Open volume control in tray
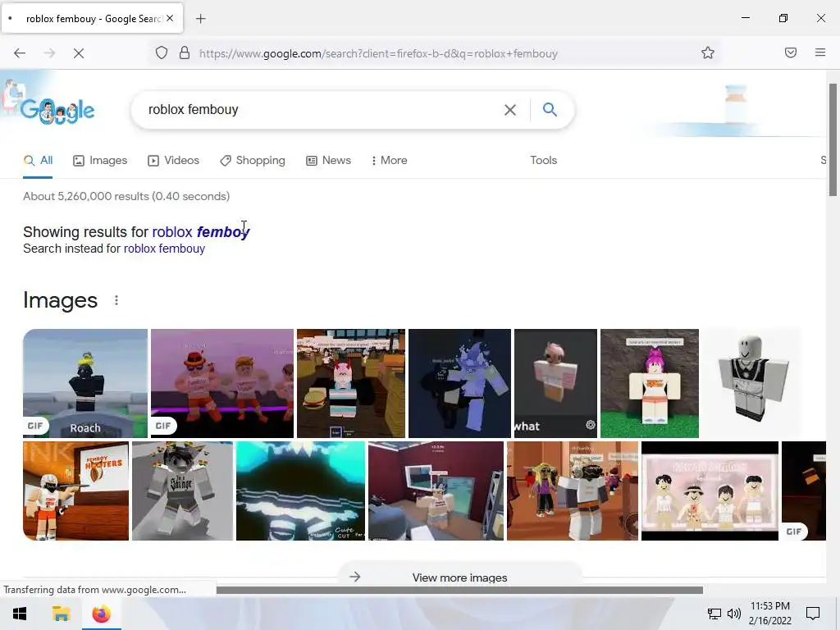 coord(734,614)
